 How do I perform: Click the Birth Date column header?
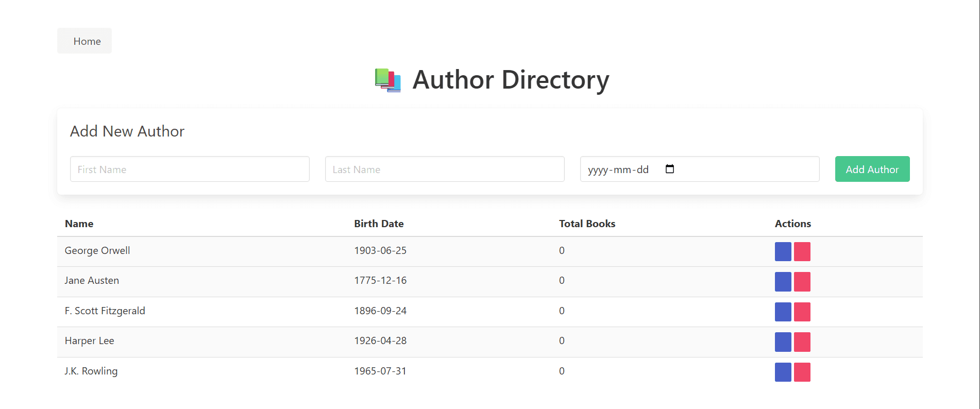click(379, 224)
